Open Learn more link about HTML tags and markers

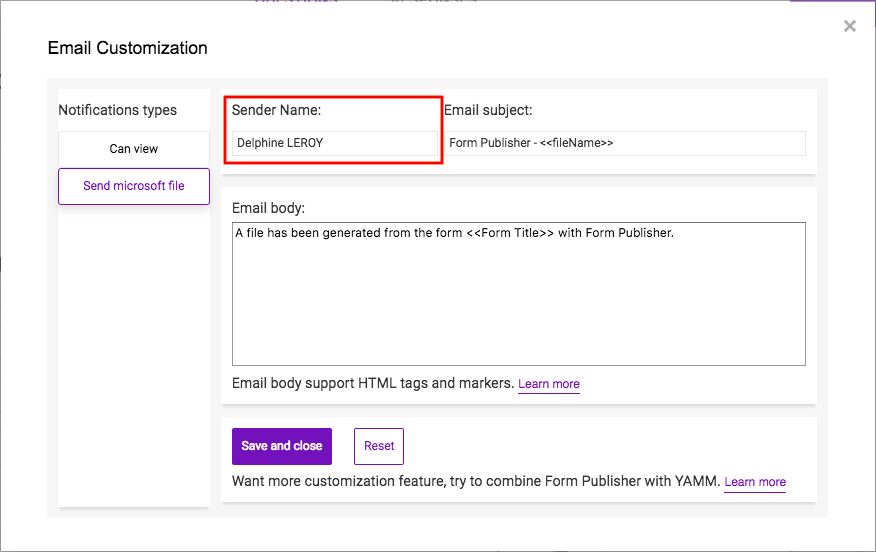pyautogui.click(x=549, y=384)
